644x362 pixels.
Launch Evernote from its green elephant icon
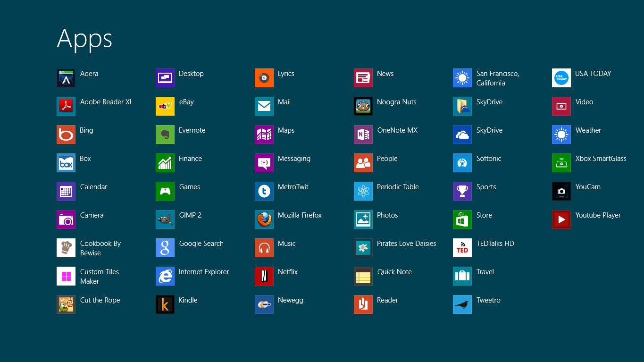point(165,135)
